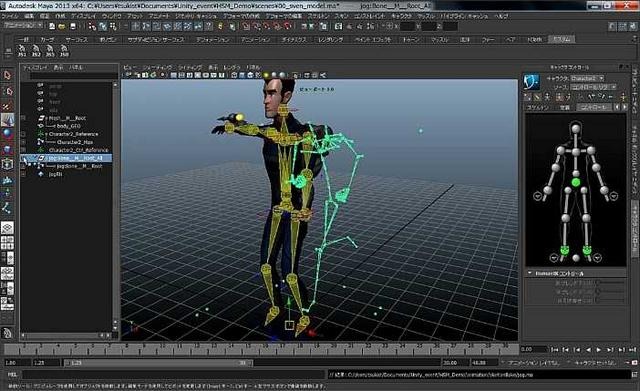Switch to 定義 tab in Character Controls
Viewport: 640px width, 391px height.
click(x=564, y=107)
